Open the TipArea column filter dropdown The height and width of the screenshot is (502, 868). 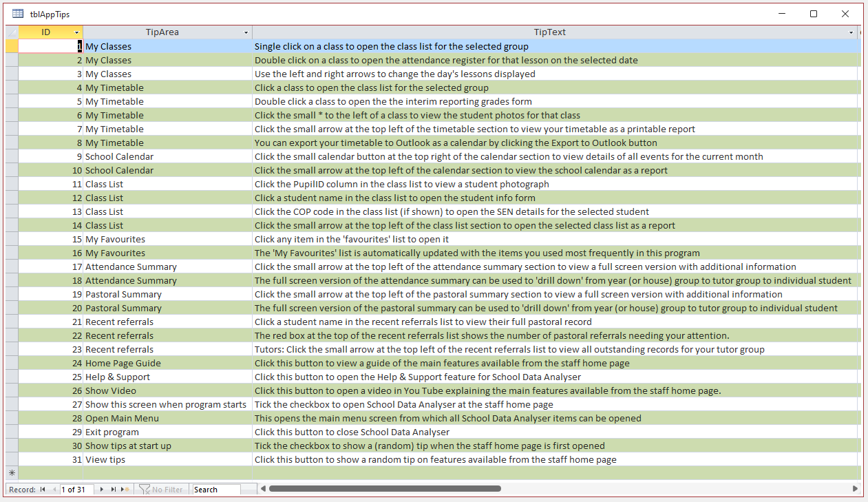coord(246,33)
